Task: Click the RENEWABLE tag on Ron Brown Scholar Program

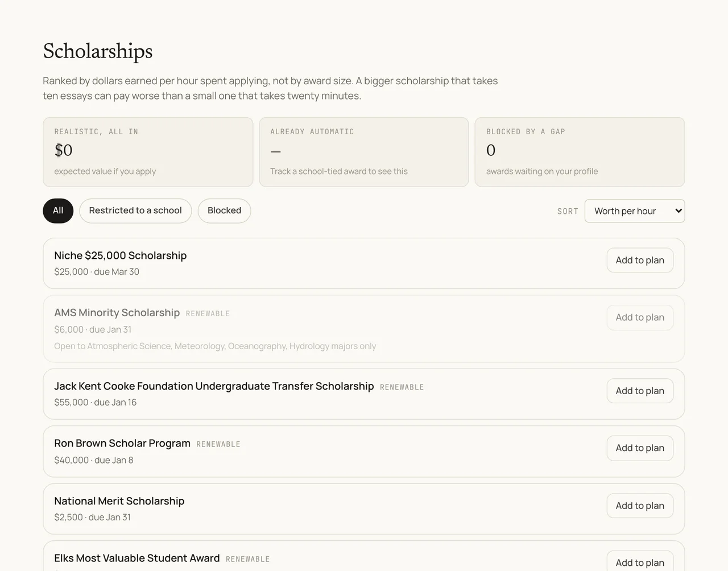Action: pos(218,445)
